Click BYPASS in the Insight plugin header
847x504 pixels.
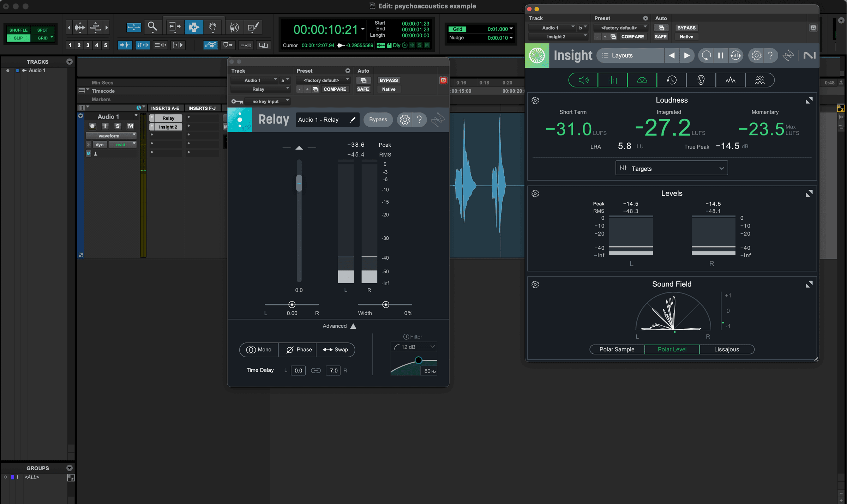[x=686, y=28]
